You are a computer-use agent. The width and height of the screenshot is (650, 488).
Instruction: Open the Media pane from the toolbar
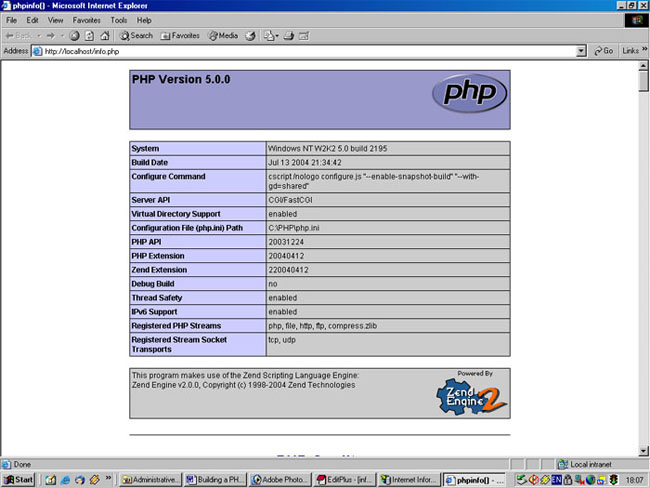pos(223,35)
